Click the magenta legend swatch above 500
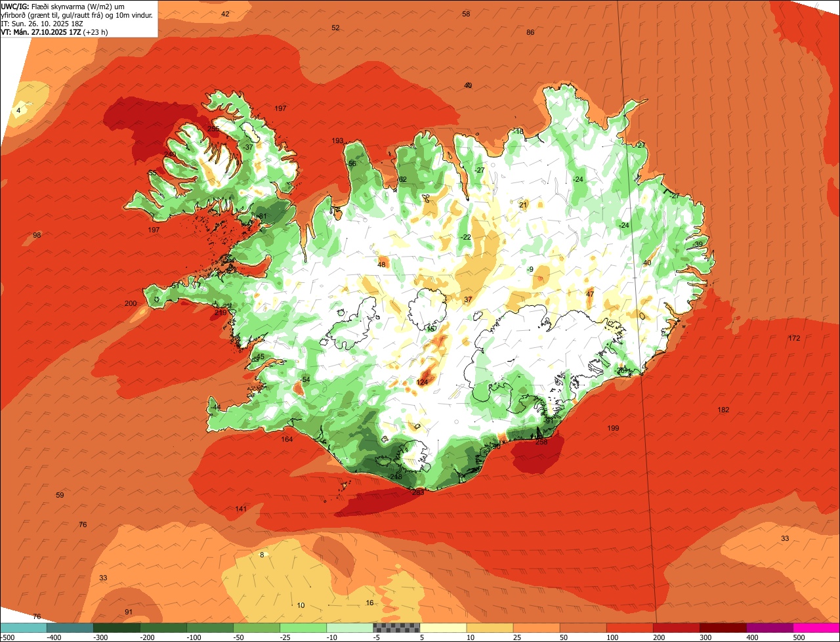 coord(816,628)
